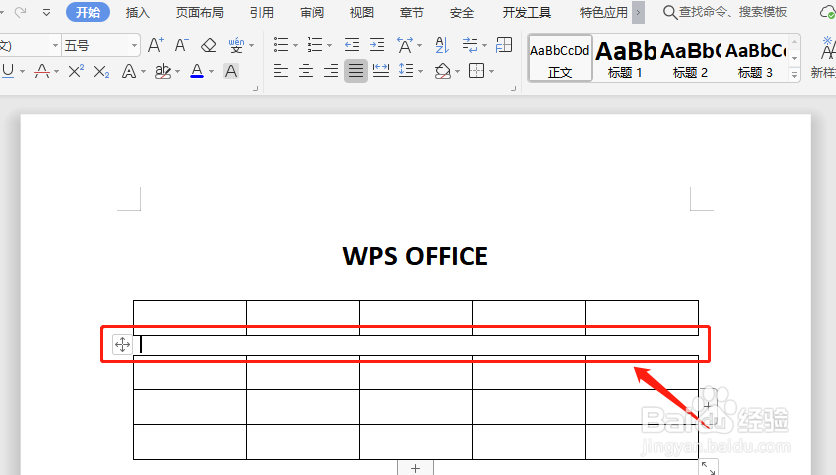
Task: Open font size 五号 dropdown
Action: click(134, 46)
